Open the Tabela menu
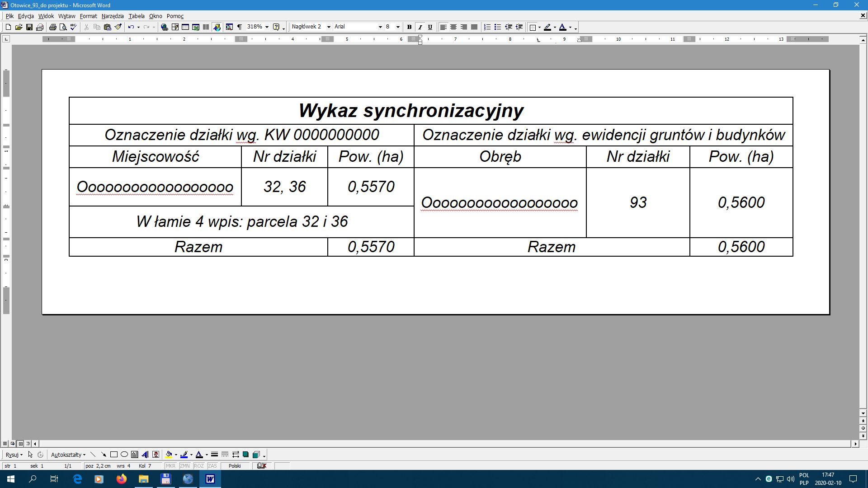This screenshot has height=488, width=868. pyautogui.click(x=137, y=16)
